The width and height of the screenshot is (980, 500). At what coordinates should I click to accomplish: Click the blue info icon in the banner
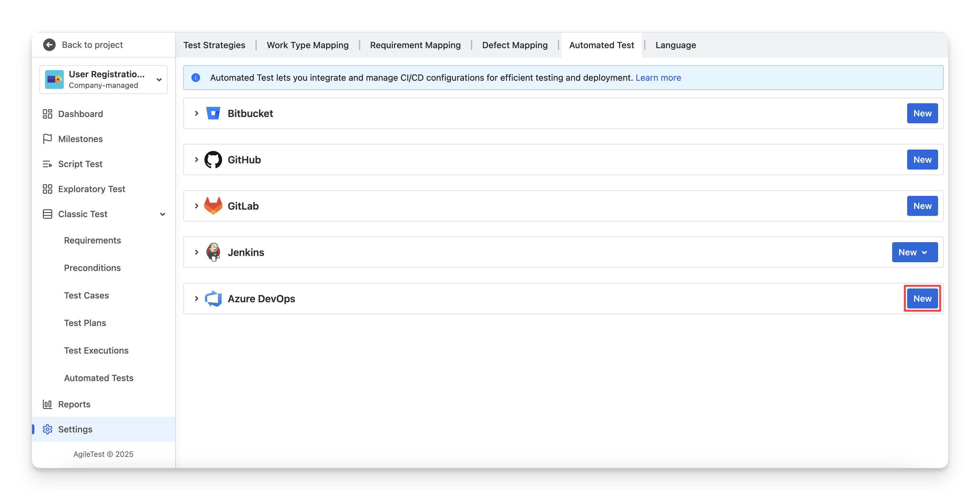point(195,78)
